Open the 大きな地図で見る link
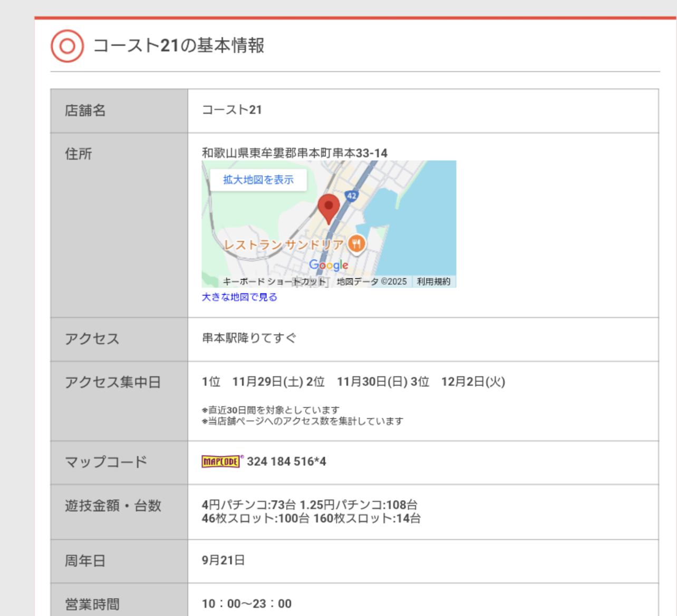The height and width of the screenshot is (616, 677). [x=239, y=297]
